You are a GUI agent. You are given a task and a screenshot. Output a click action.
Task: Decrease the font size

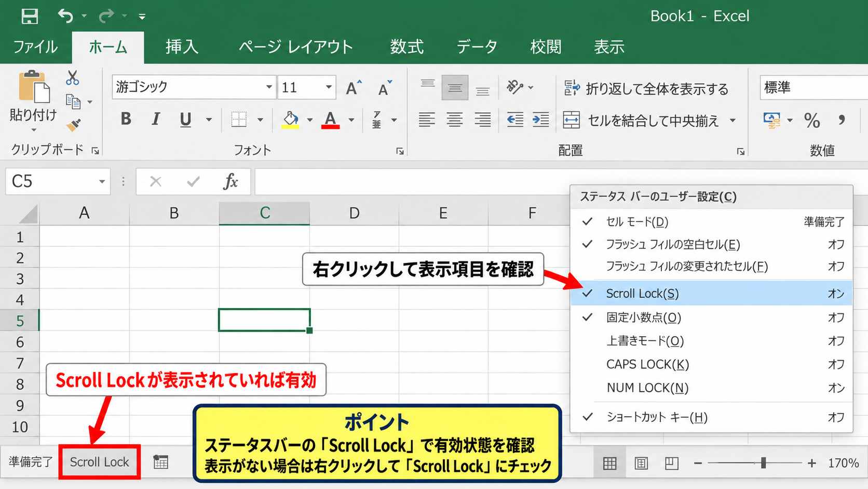coord(385,88)
